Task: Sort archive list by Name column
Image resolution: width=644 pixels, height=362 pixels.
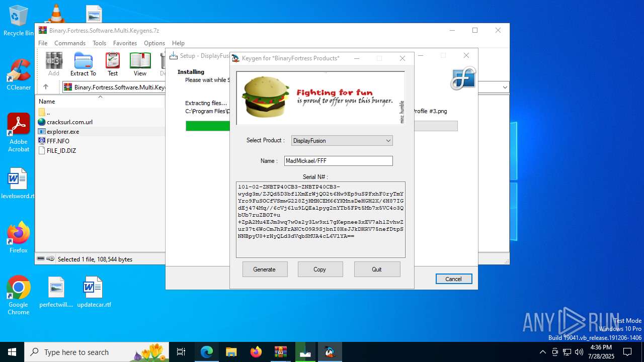Action: [x=100, y=101]
